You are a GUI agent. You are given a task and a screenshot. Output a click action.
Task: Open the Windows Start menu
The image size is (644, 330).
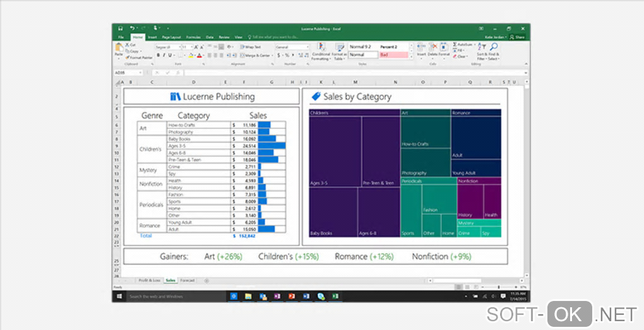coord(119,297)
